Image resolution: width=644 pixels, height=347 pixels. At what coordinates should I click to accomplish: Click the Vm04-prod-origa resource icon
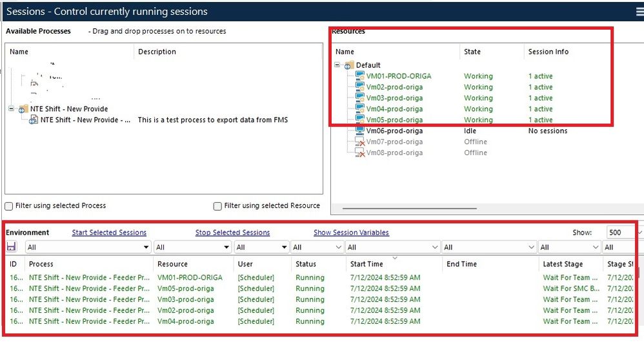(x=360, y=109)
